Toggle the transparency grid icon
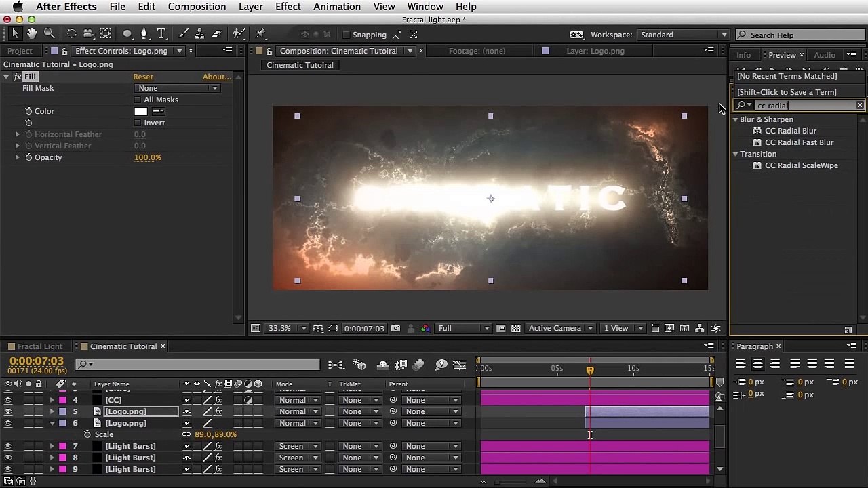The image size is (868, 488). [x=516, y=329]
